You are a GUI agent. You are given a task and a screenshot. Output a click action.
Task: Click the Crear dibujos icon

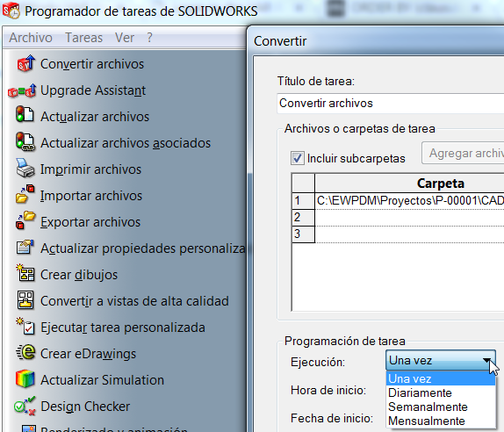(x=25, y=273)
